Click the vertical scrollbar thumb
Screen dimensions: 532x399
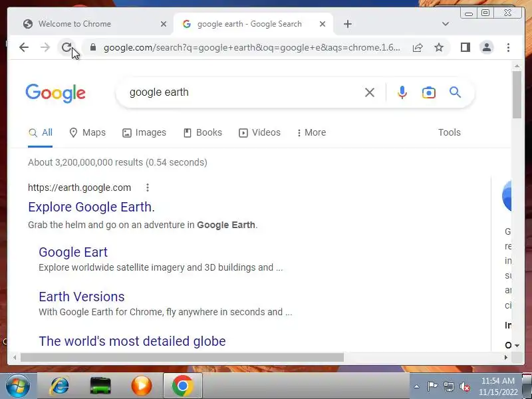click(x=517, y=94)
